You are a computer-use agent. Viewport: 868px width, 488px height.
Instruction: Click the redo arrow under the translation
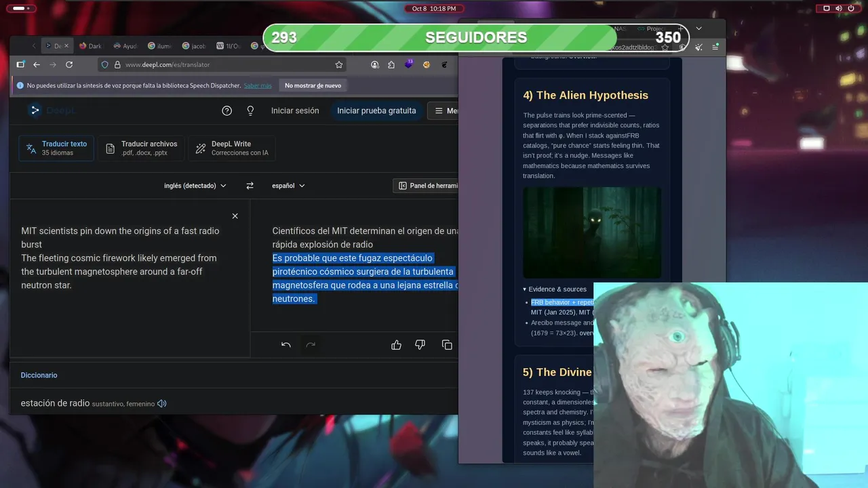click(311, 345)
